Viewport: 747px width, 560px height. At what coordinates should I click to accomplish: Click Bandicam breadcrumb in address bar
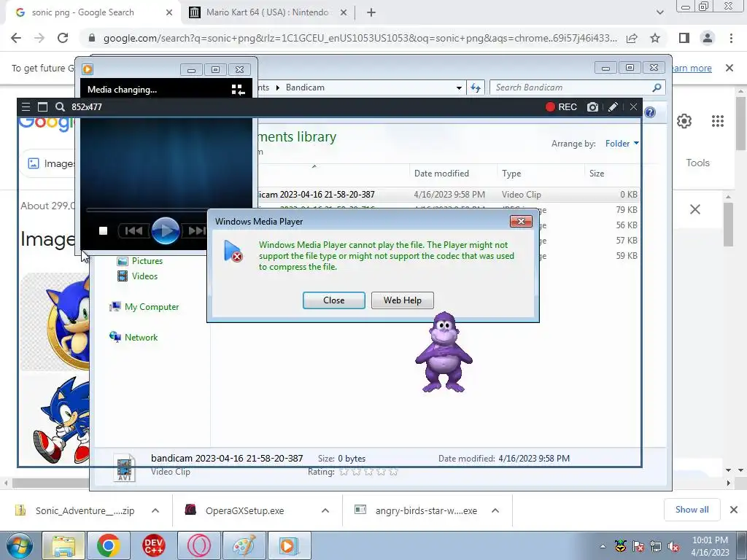pos(305,87)
